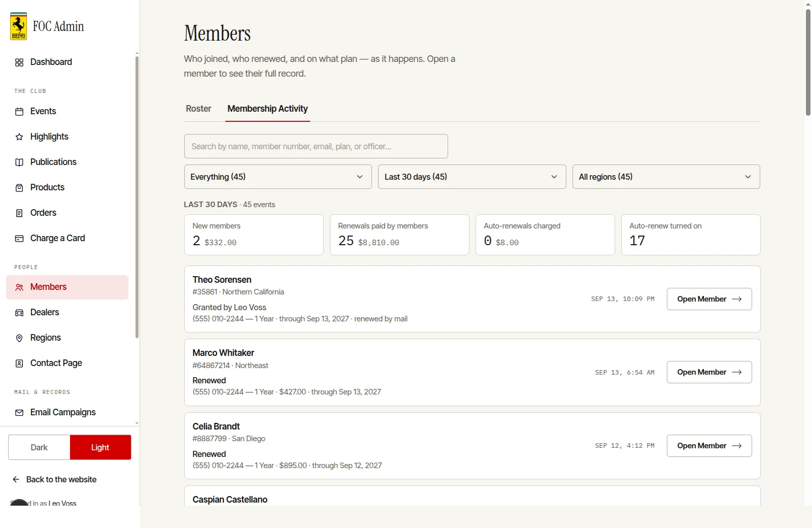Click the Caspian Castellano name
The height and width of the screenshot is (528, 812).
coord(230,500)
